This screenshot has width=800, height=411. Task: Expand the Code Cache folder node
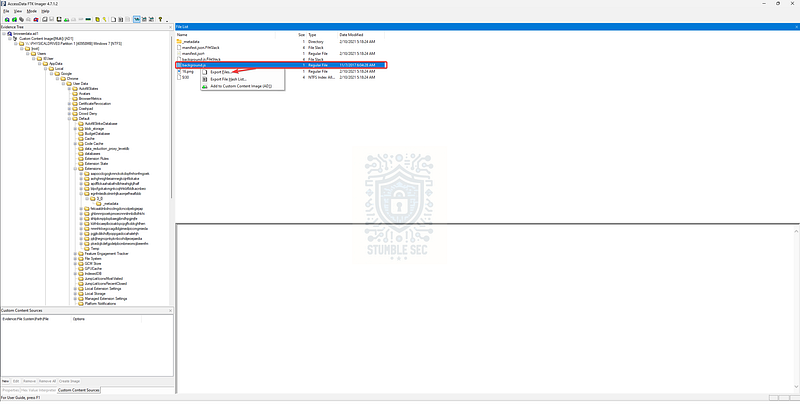[75, 144]
